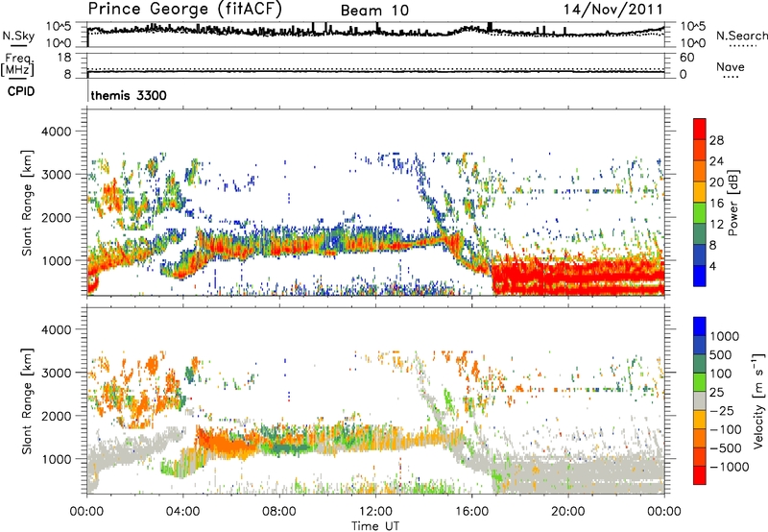The image size is (768, 532).
Task: Click the '18' frequency axis value
Action: click(64, 57)
